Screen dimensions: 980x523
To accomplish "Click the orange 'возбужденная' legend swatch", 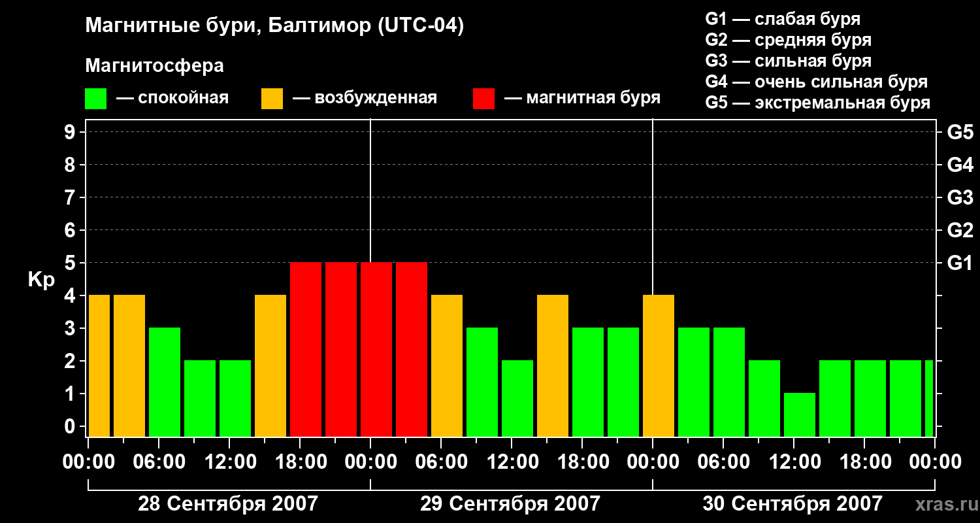I will click(272, 99).
